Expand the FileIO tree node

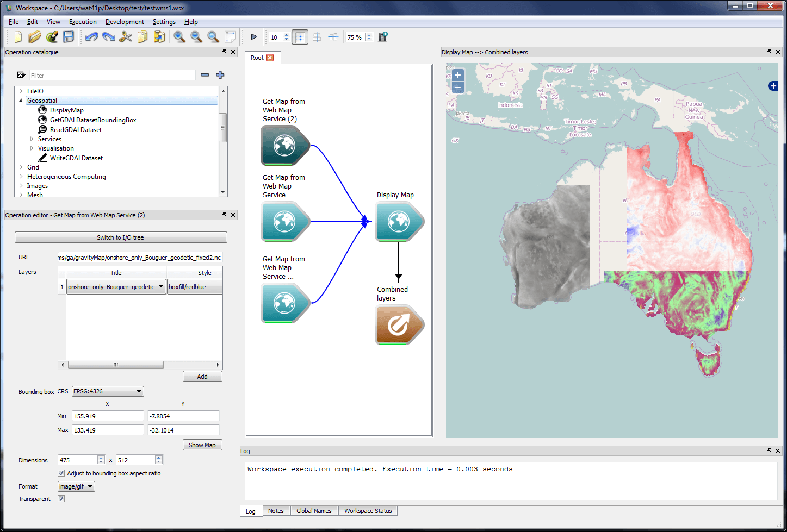[x=21, y=91]
